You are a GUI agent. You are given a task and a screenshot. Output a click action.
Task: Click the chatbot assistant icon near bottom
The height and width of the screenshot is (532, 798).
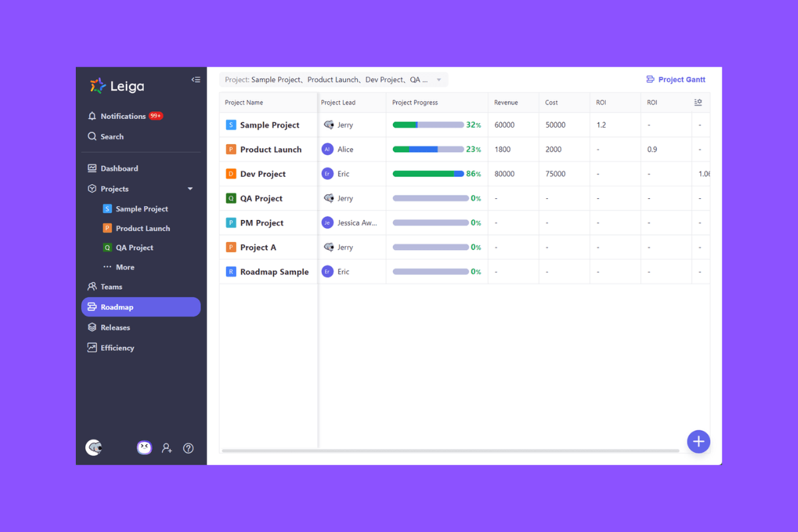(x=144, y=448)
